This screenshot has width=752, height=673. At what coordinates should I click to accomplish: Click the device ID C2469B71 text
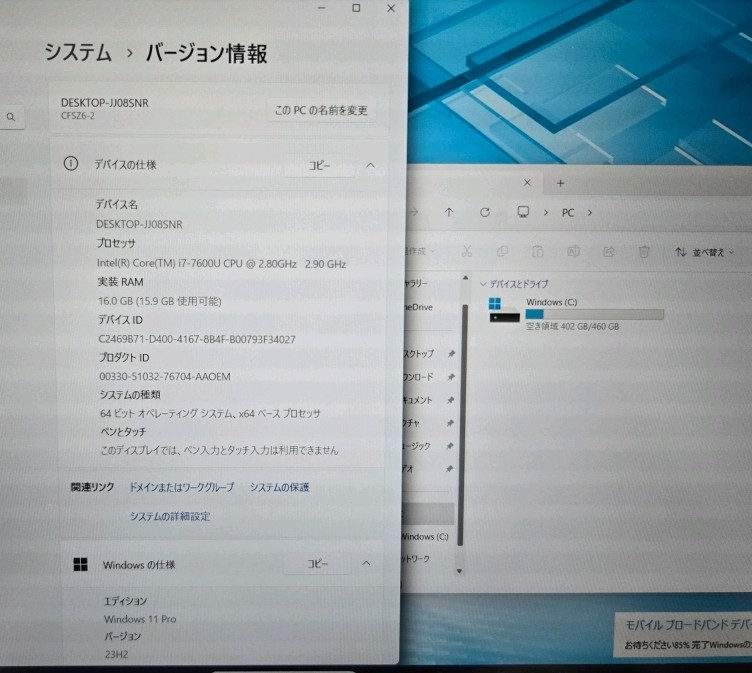tap(197, 339)
